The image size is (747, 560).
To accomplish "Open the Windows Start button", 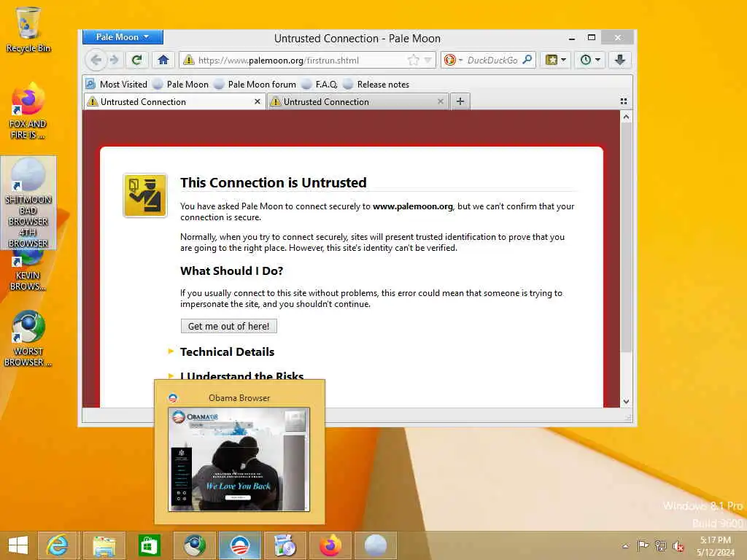I will coord(18,545).
